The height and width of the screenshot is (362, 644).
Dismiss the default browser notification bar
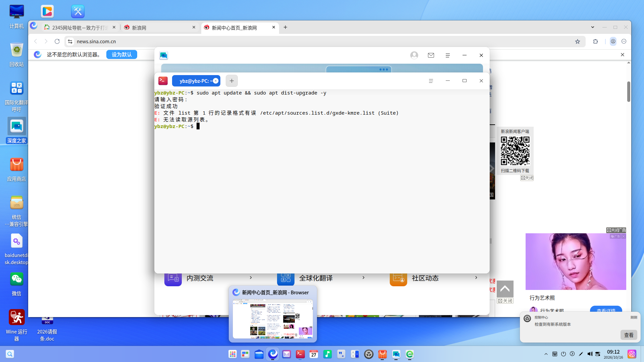point(623,55)
